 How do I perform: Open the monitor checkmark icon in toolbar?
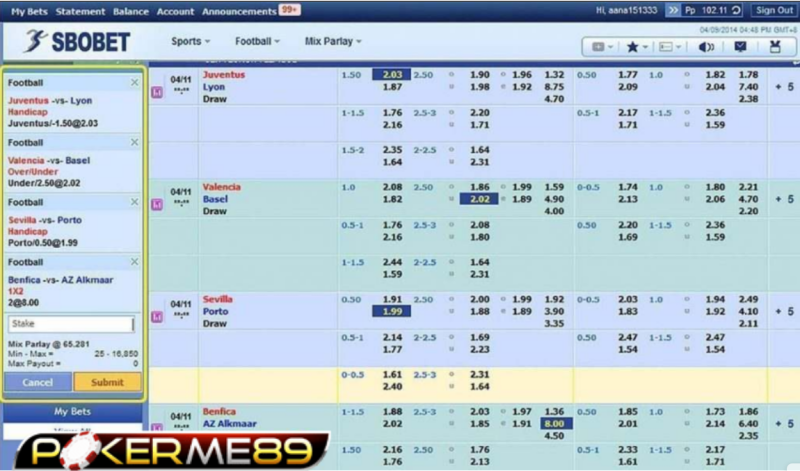coord(740,47)
